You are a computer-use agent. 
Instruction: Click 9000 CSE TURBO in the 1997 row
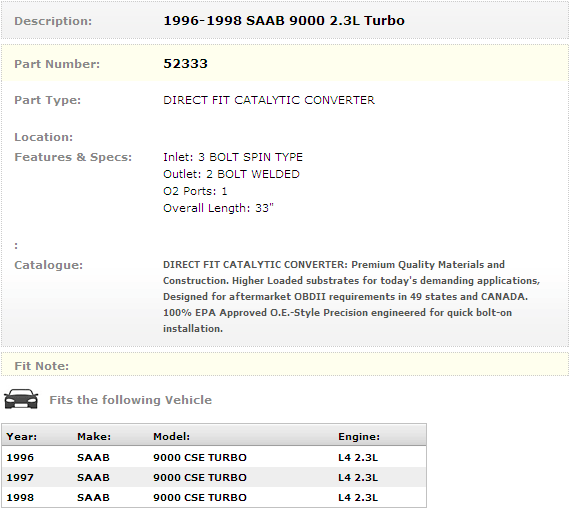pyautogui.click(x=200, y=477)
